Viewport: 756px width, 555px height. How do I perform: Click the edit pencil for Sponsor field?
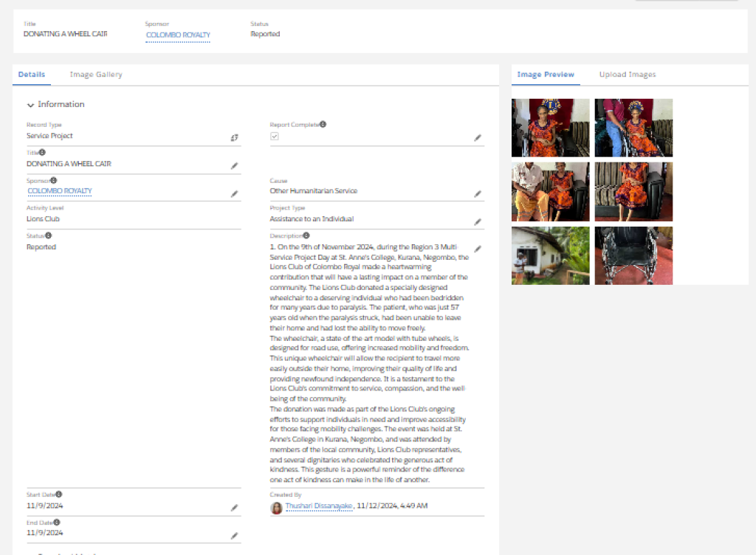[x=234, y=193]
